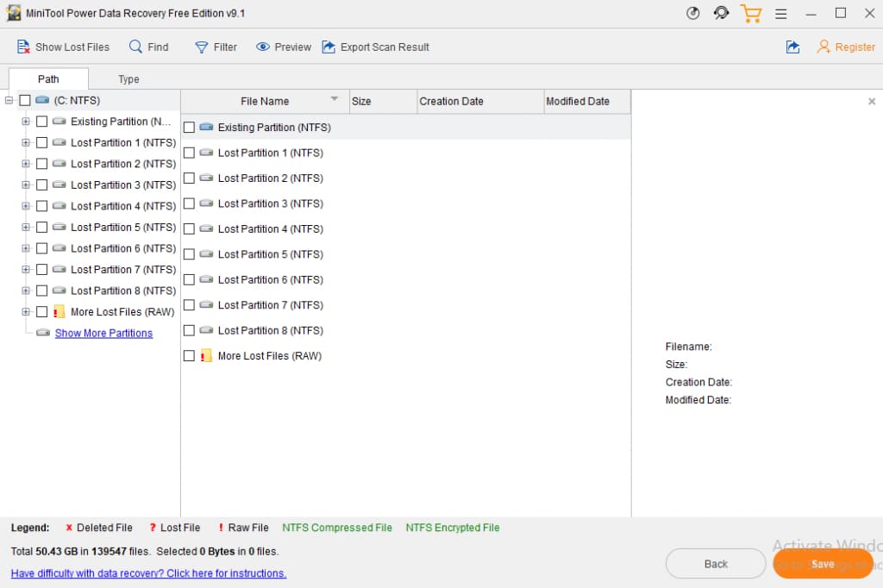Click Lost Partition 6 drive icon in tree

59,247
